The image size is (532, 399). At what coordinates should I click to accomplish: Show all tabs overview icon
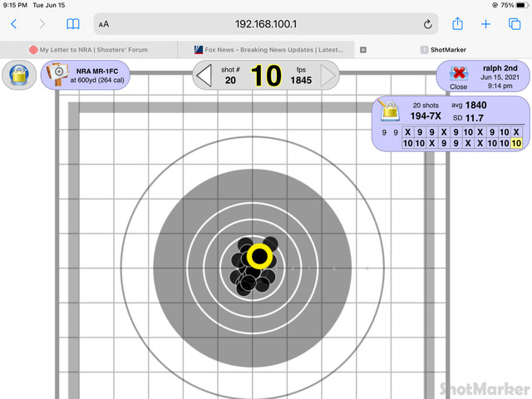[515, 24]
